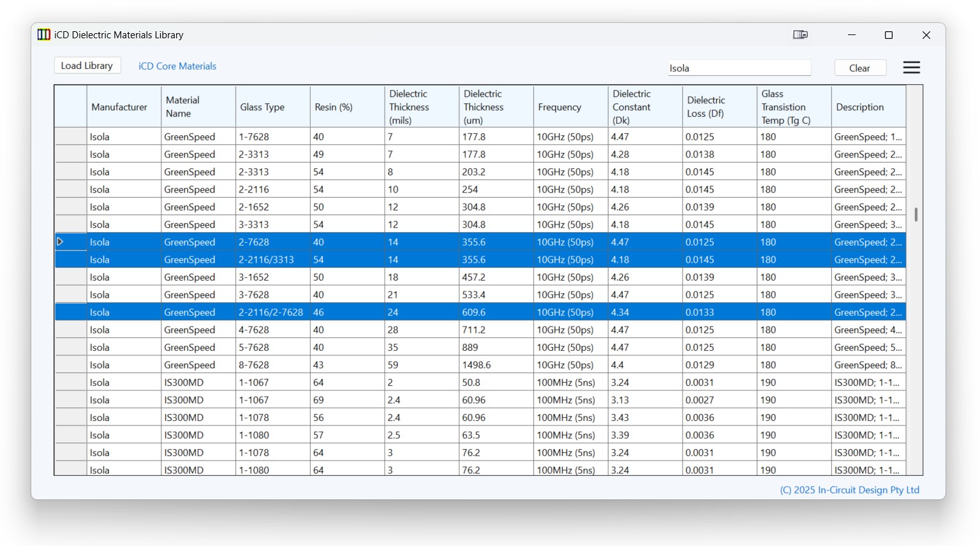Click the current row arrow indicator
The image size is (980, 546).
click(60, 242)
